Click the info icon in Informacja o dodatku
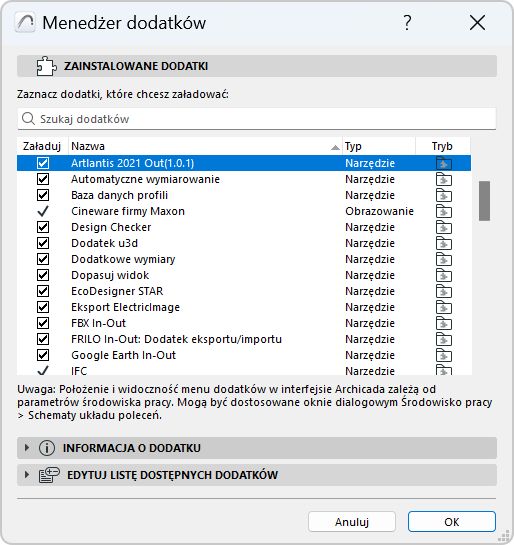This screenshot has width=514, height=545. pyautogui.click(x=47, y=448)
